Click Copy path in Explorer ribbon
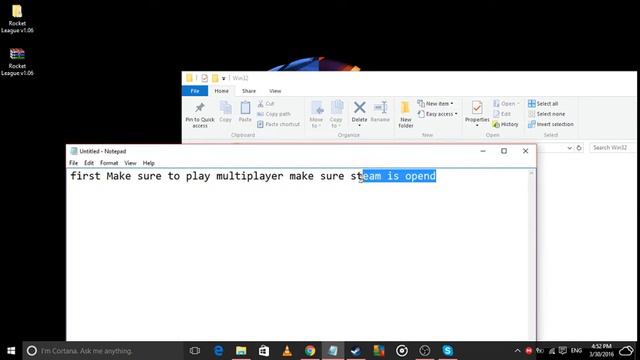 tap(274, 114)
